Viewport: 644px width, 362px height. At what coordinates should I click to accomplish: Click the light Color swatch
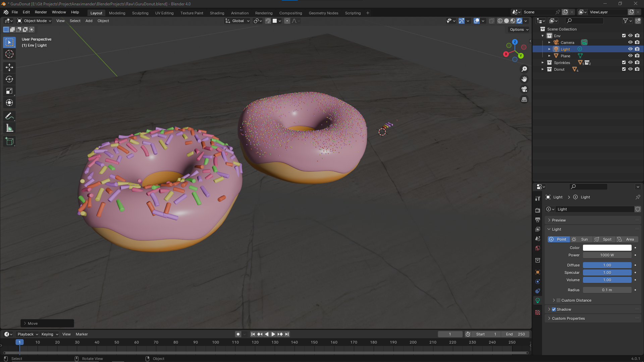click(x=607, y=248)
